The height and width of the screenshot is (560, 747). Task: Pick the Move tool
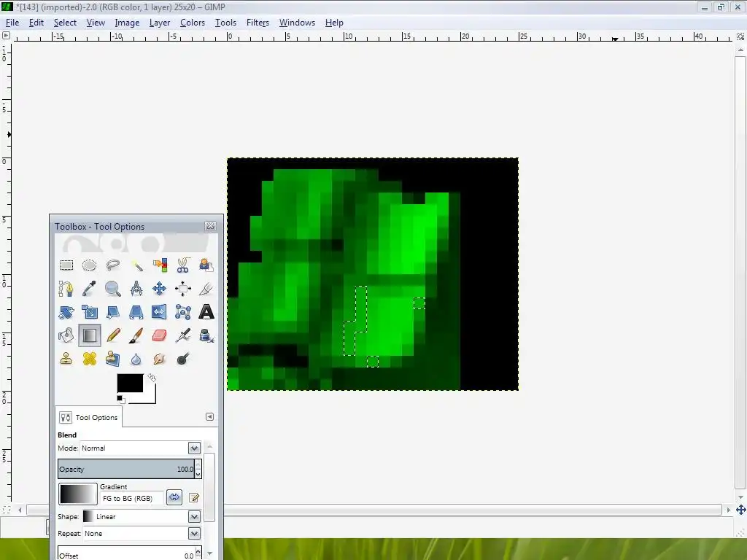click(160, 289)
